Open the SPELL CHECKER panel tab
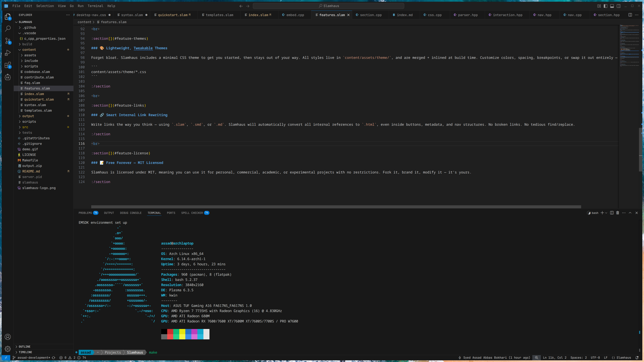This screenshot has height=362, width=644. 195,213
